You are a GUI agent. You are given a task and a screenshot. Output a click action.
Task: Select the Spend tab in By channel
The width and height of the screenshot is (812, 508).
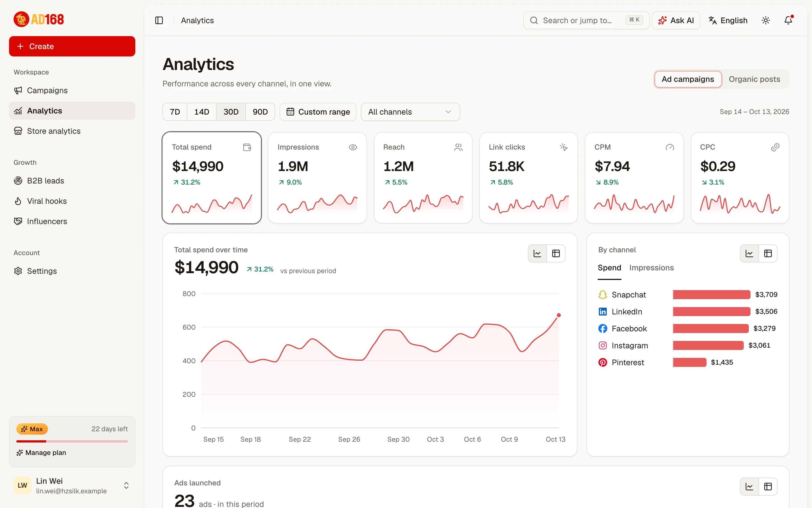609,268
